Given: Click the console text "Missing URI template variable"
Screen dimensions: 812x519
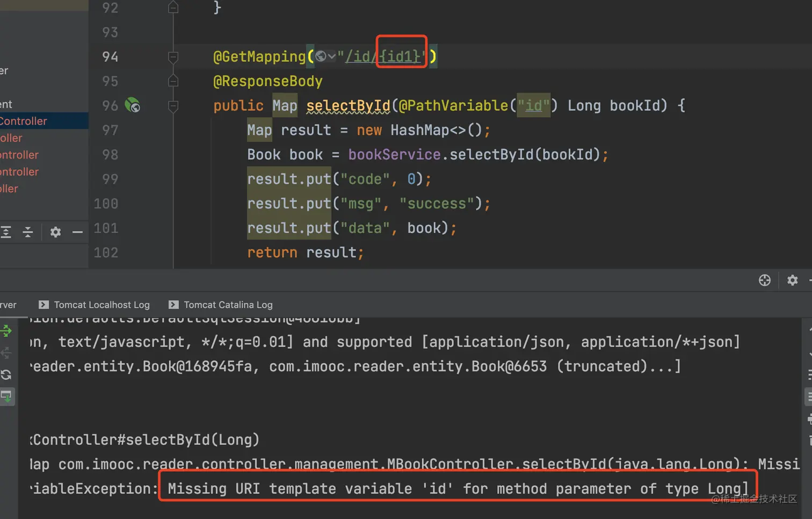Looking at the screenshot, I should point(290,488).
